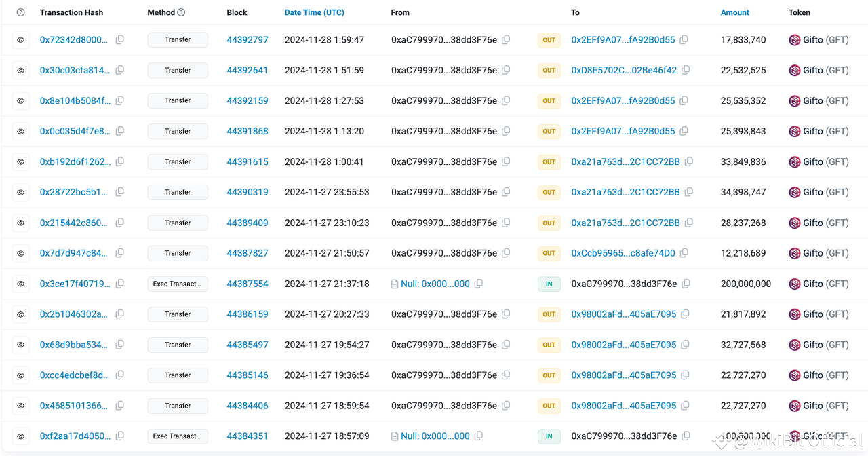Screen dimensions: 868x456
Task: Click Gifto token icon in block 44392797 row
Action: [x=795, y=40]
